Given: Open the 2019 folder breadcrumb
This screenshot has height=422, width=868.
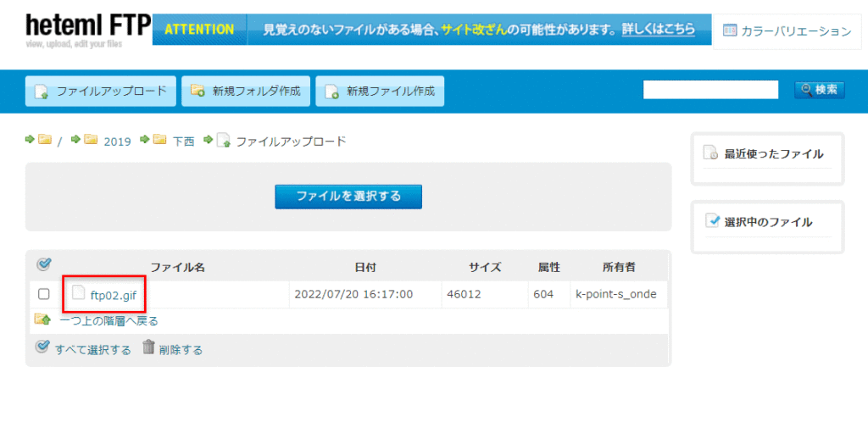Looking at the screenshot, I should pos(117,142).
